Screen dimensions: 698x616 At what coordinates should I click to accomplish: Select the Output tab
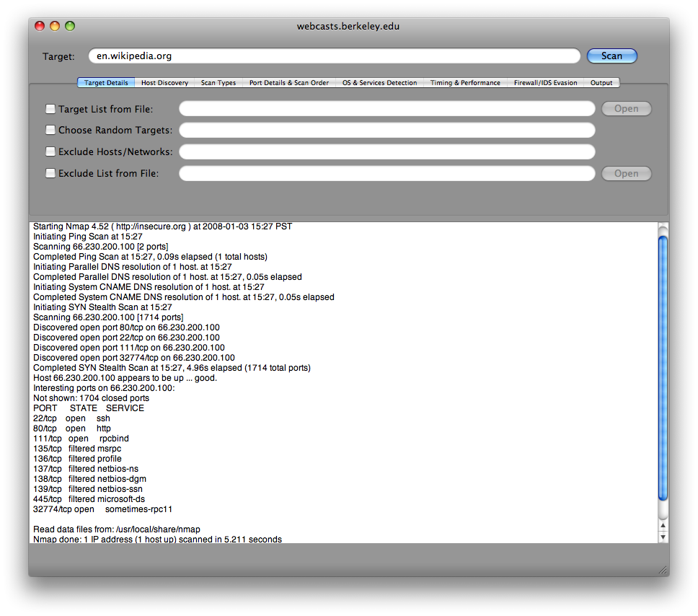(601, 83)
